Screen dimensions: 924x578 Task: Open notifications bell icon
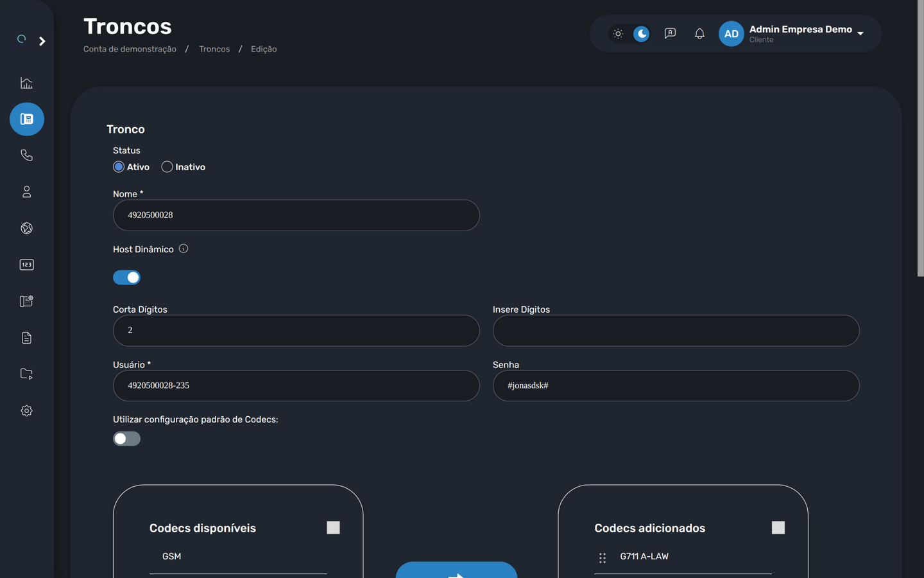click(699, 33)
